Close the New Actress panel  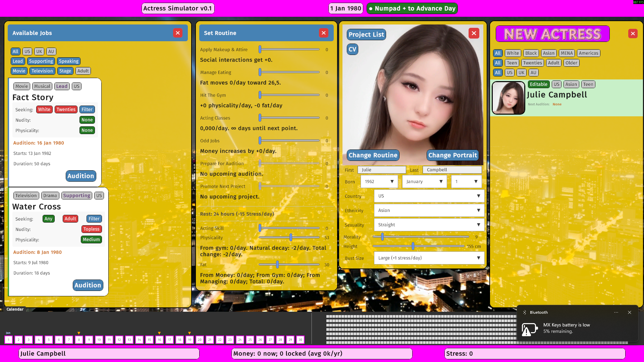pos(633,34)
